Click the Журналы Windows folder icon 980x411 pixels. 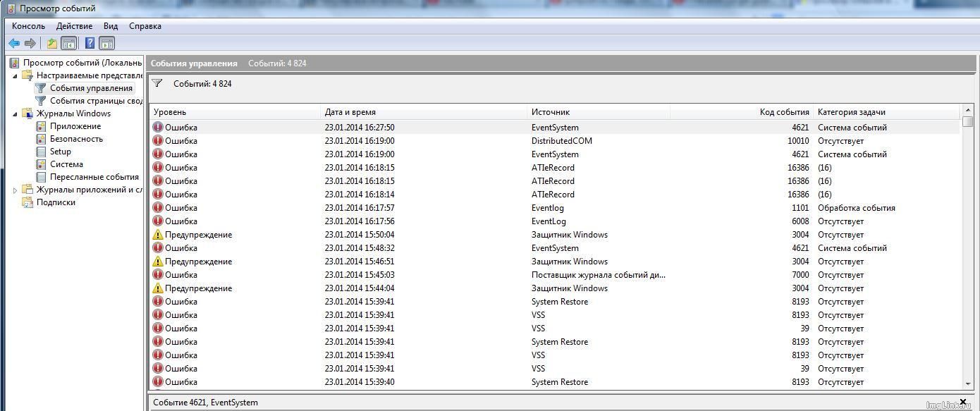coord(28,114)
